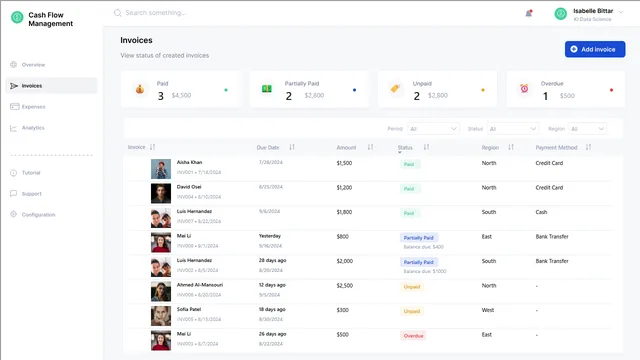640x360 pixels.
Task: Click Unpaid badge for Ahmed Al-Mansouri
Action: tap(412, 287)
